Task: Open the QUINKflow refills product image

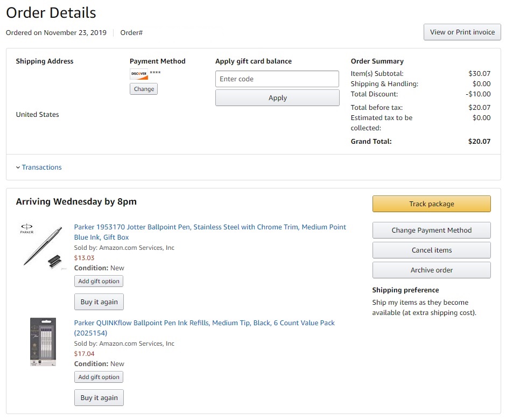Action: (x=43, y=342)
